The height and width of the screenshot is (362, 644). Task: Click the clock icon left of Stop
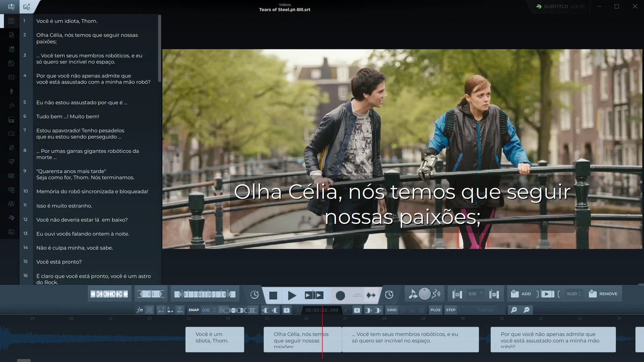(254, 295)
